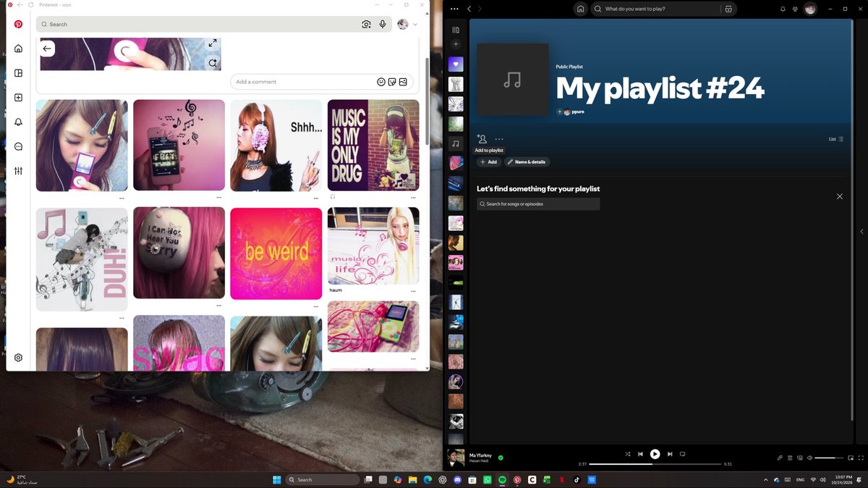Mute the Spotify volume speaker icon
Screen dimensions: 868x488
[809, 458]
